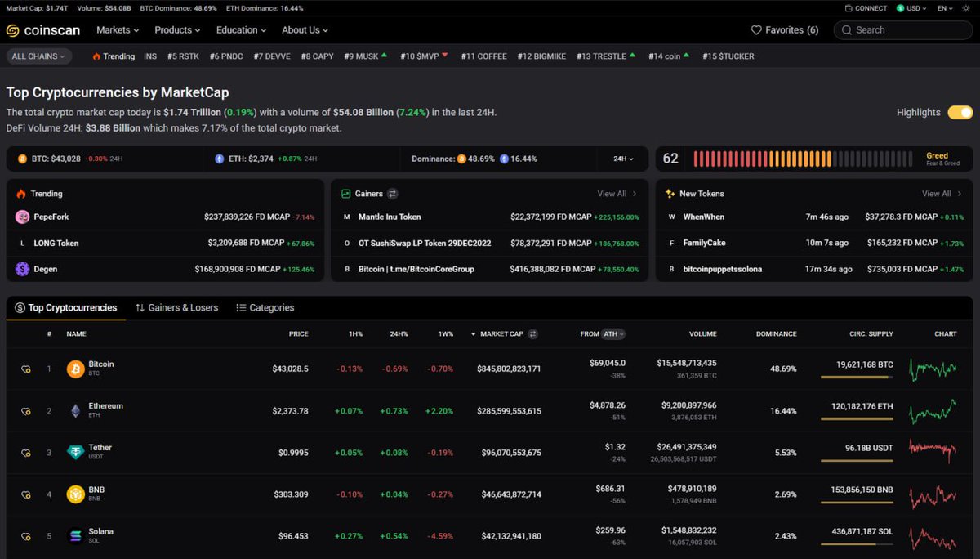This screenshot has width=980, height=559.
Task: Click the Ethereum coin logo in table
Action: [x=75, y=410]
